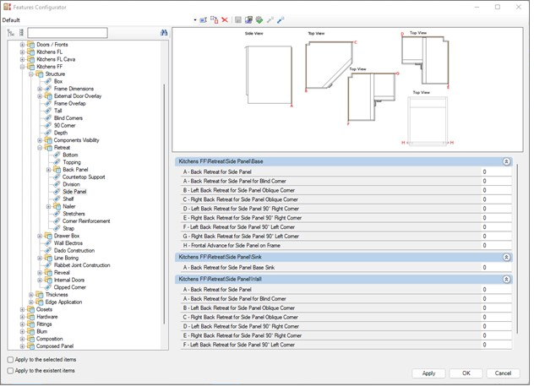Expand the Drawer Box tree node

pos(40,236)
